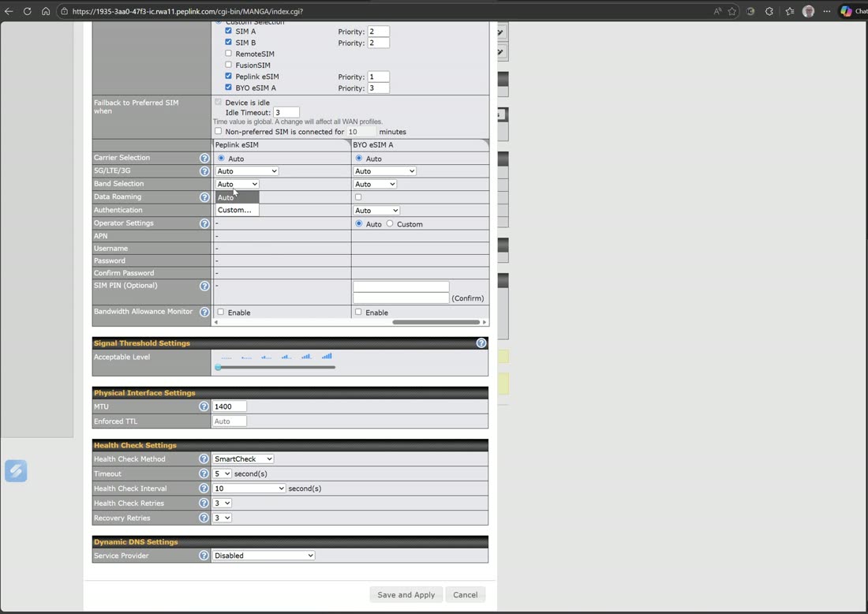The image size is (868, 614).
Task: Enable the RemoteSIM checkbox
Action: [x=228, y=53]
